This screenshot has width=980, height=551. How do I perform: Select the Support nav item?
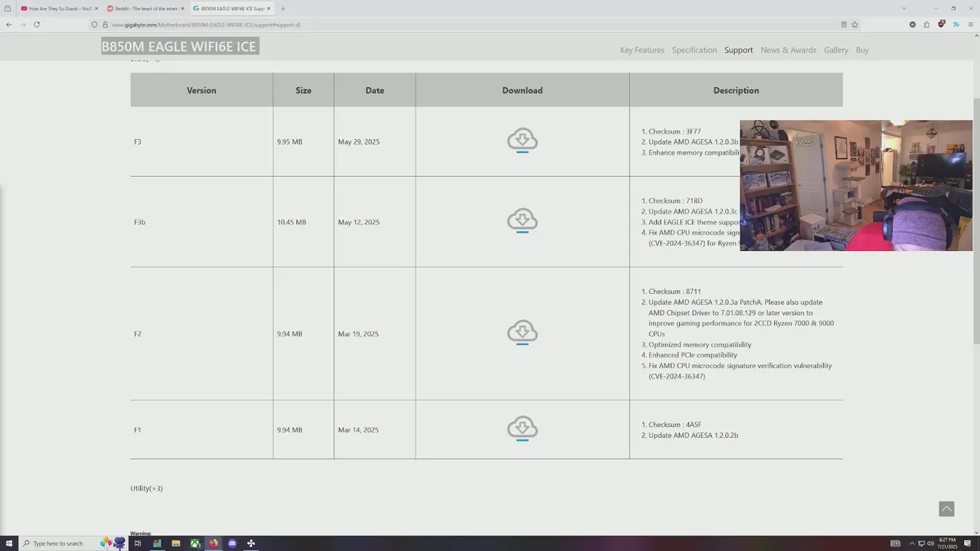pos(739,50)
